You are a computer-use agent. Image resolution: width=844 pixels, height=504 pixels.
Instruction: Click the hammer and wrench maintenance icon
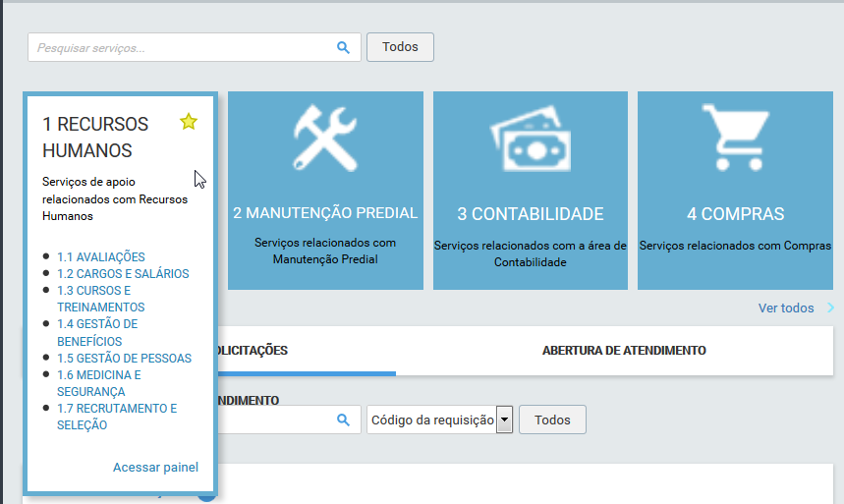[x=325, y=139]
